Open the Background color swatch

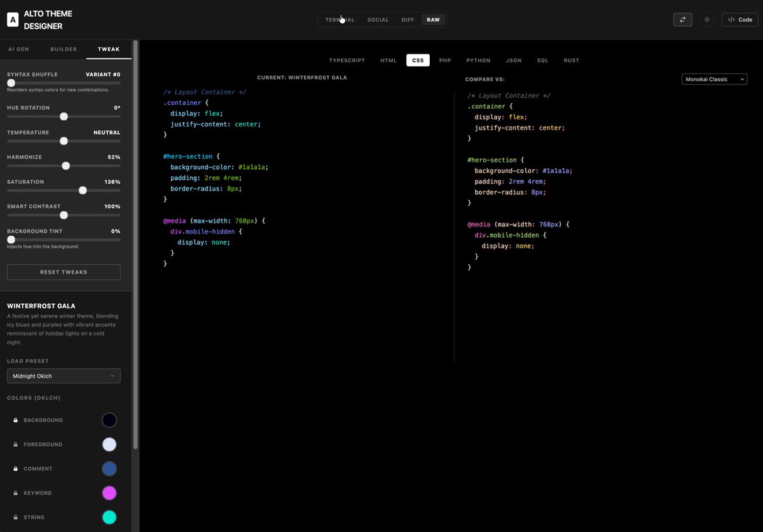click(x=109, y=420)
